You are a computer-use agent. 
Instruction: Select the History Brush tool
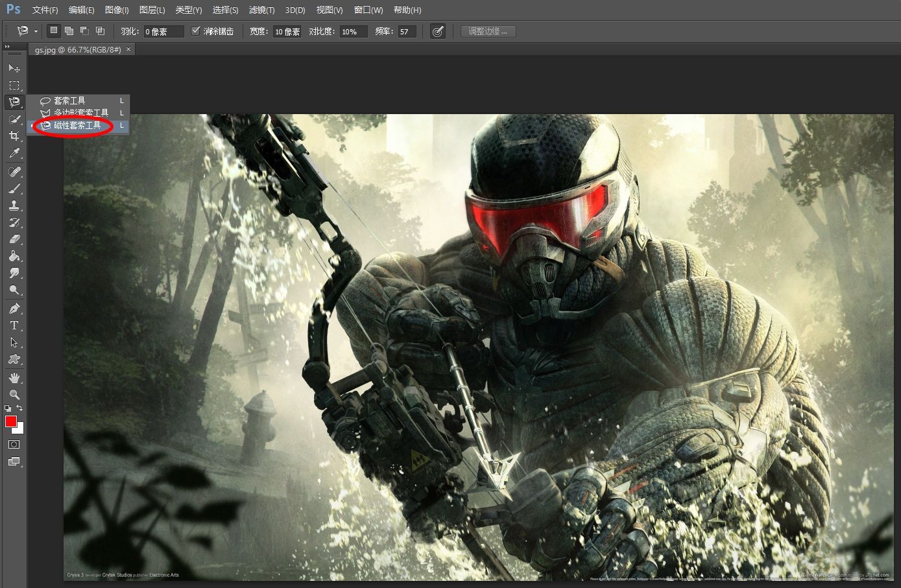(x=14, y=222)
